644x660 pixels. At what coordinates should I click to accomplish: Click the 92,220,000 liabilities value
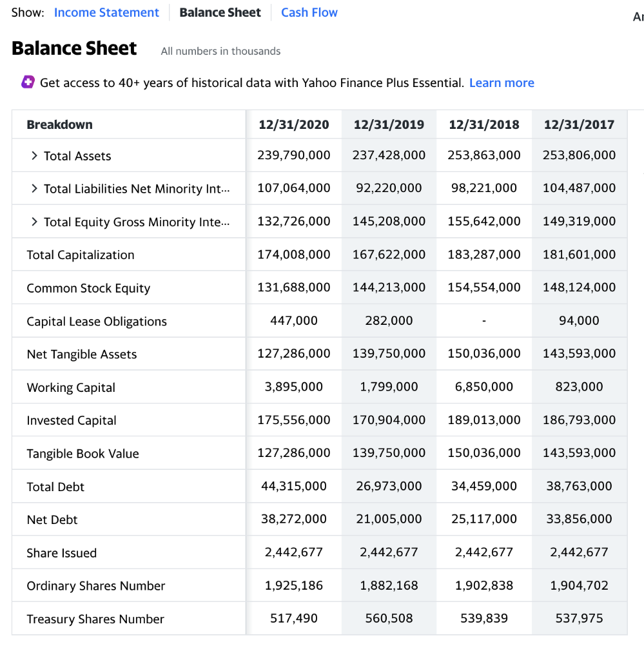(x=389, y=188)
